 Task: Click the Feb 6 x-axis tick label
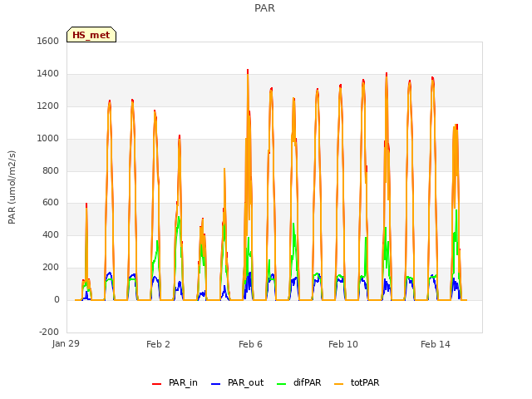tap(250, 344)
